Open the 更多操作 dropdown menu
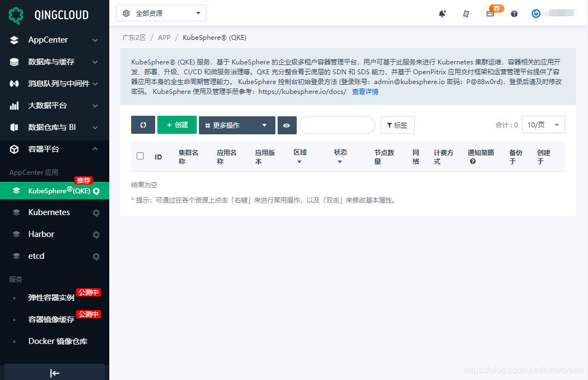This screenshot has width=588, height=380. click(237, 124)
